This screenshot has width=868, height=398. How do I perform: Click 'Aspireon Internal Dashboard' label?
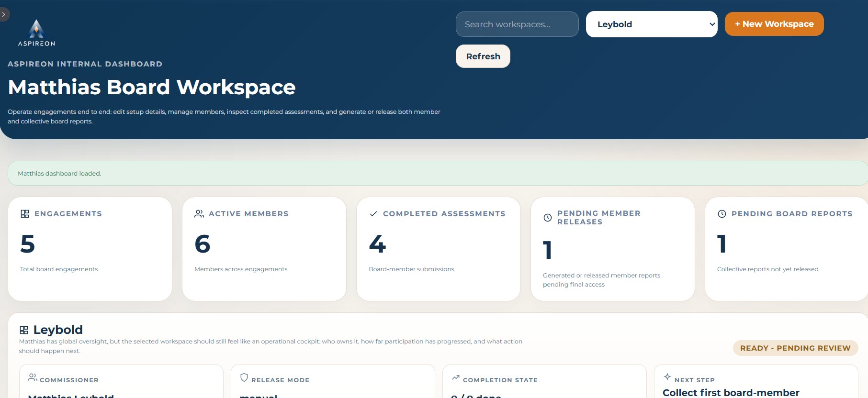coord(85,64)
